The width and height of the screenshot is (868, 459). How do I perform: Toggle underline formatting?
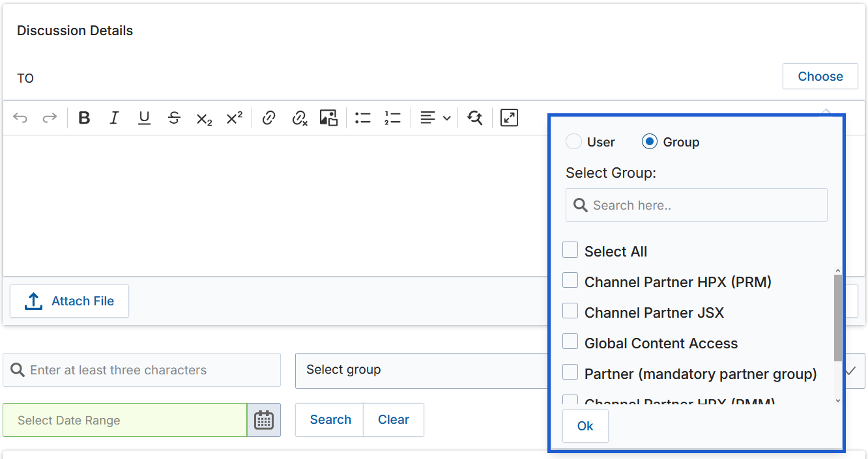coord(144,118)
